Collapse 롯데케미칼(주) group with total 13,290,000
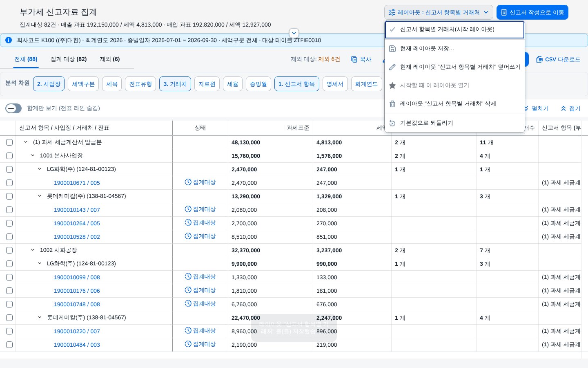 [x=40, y=196]
